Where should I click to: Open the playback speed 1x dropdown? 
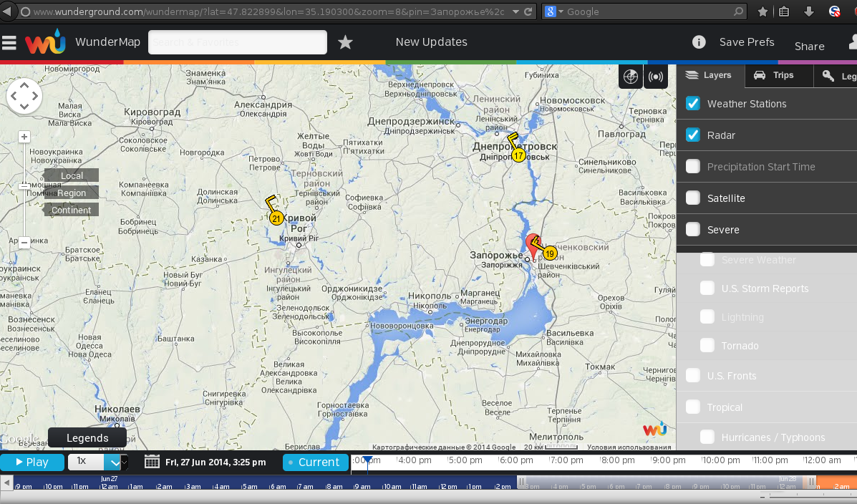point(98,462)
